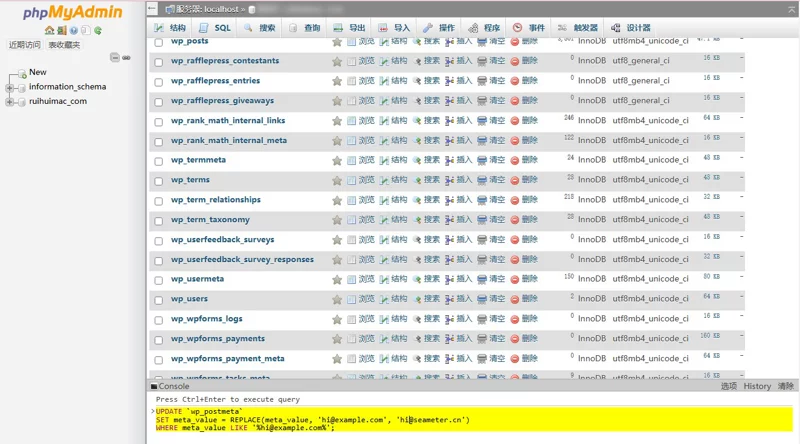The image size is (800, 444).
Task: Click red drop icon for wp_usermeta
Action: 515,280
